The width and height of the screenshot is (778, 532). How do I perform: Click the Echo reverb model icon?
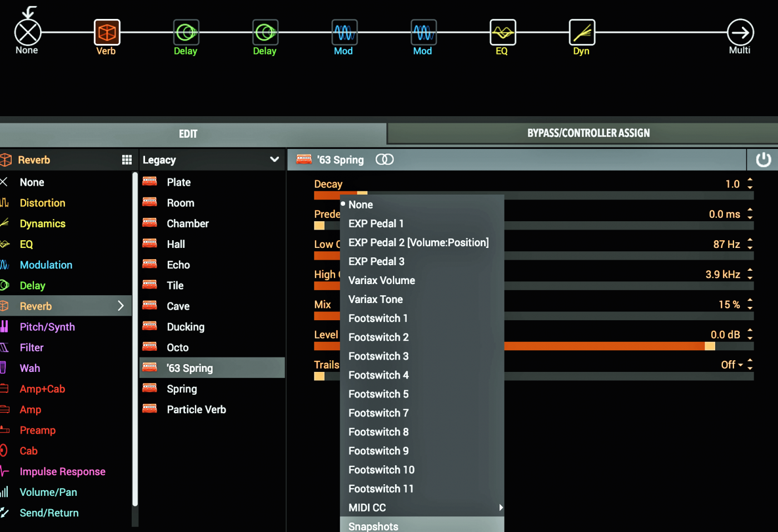[x=149, y=263]
